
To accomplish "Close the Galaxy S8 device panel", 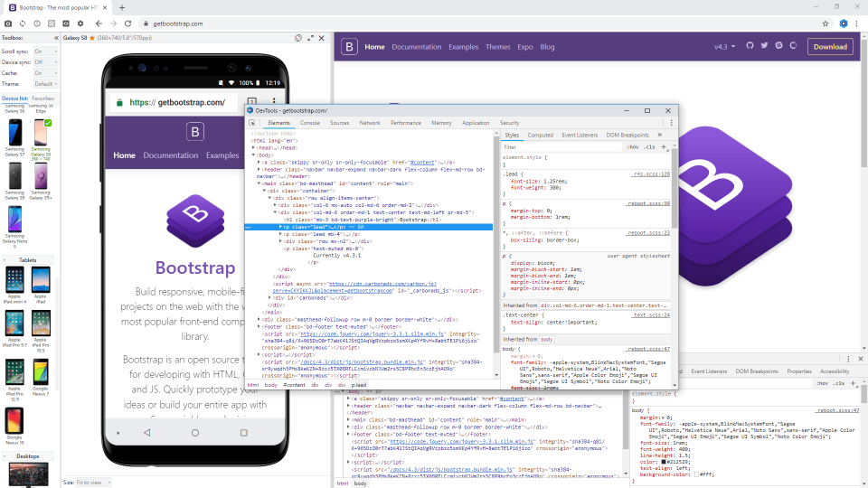I will tap(322, 38).
